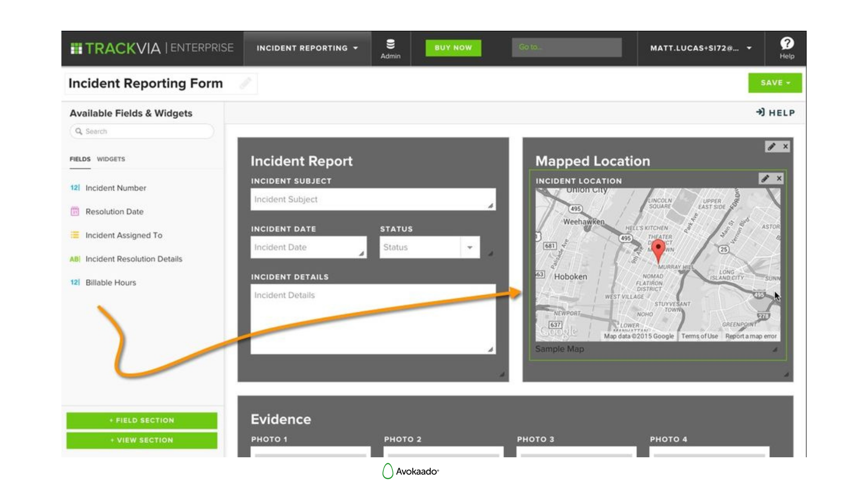Image resolution: width=868 pixels, height=488 pixels.
Task: Switch to the Widgets tab
Action: [x=111, y=159]
